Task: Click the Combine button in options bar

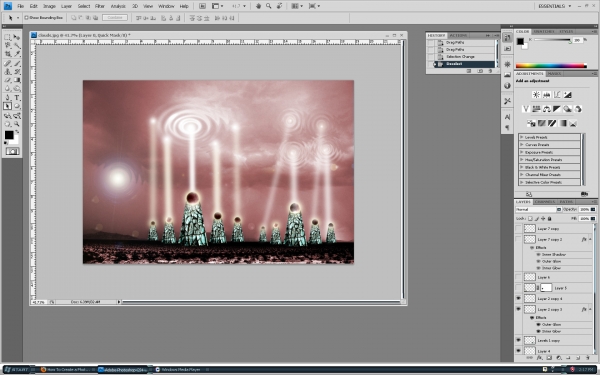Action: click(x=115, y=18)
